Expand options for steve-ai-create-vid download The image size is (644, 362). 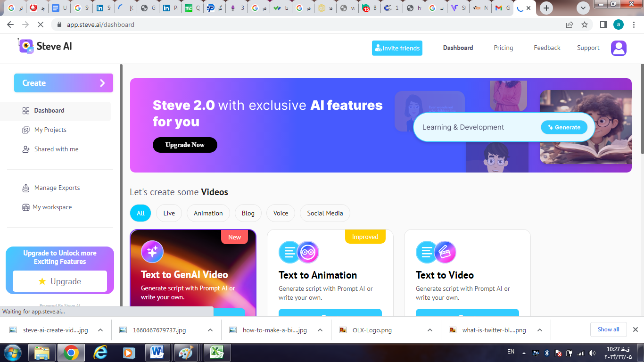pyautogui.click(x=100, y=330)
